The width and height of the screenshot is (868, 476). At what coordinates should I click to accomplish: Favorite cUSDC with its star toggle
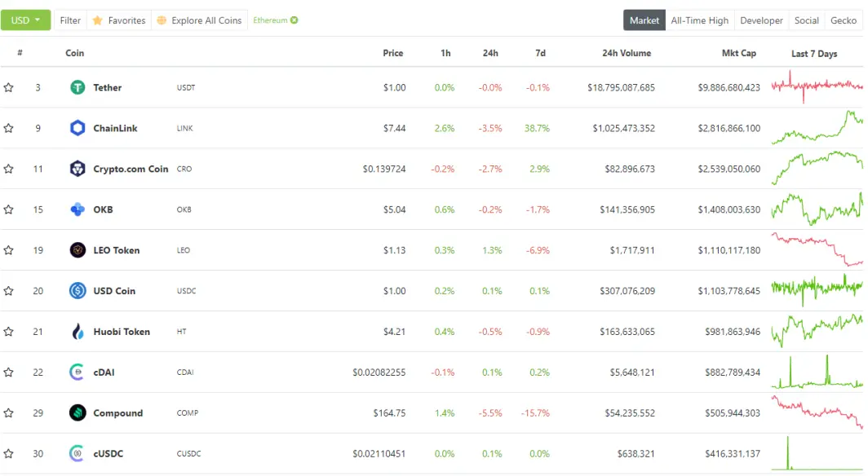8,453
